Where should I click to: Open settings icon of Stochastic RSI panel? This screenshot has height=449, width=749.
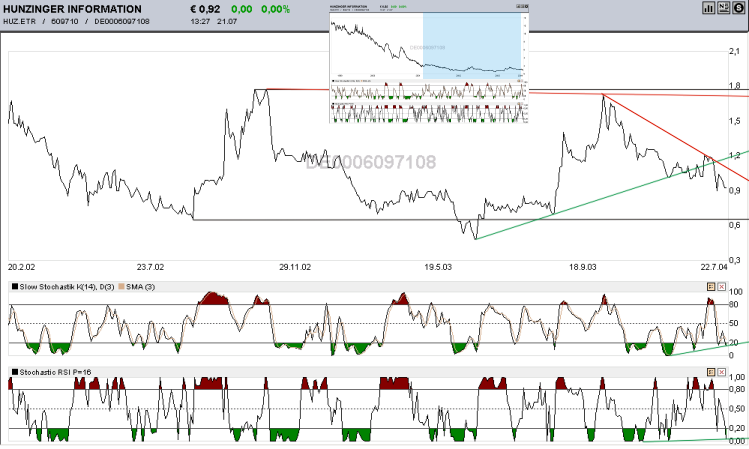click(711, 372)
